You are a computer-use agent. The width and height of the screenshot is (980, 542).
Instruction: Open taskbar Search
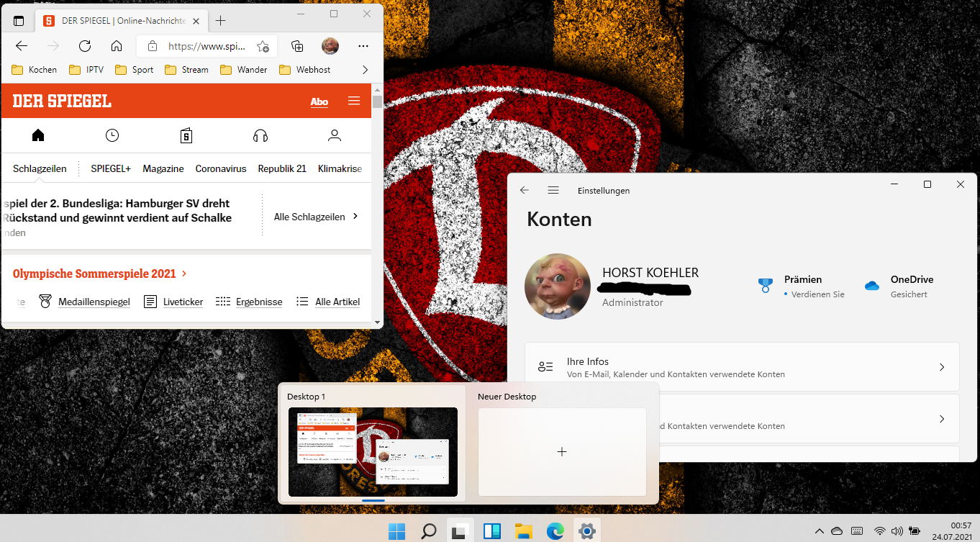tap(429, 531)
